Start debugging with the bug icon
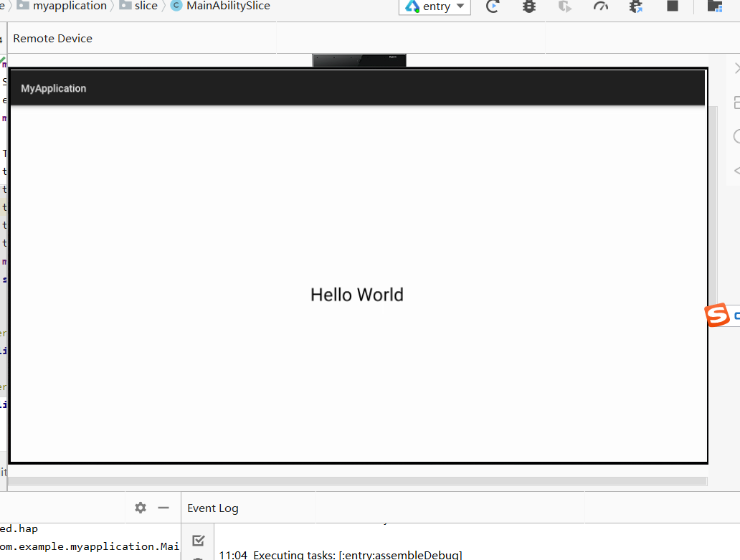The image size is (740, 560). point(528,7)
